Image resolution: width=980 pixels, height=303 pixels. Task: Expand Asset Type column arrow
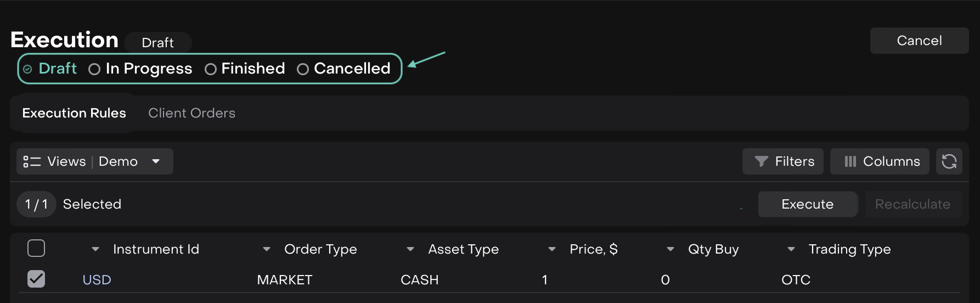pyautogui.click(x=410, y=249)
